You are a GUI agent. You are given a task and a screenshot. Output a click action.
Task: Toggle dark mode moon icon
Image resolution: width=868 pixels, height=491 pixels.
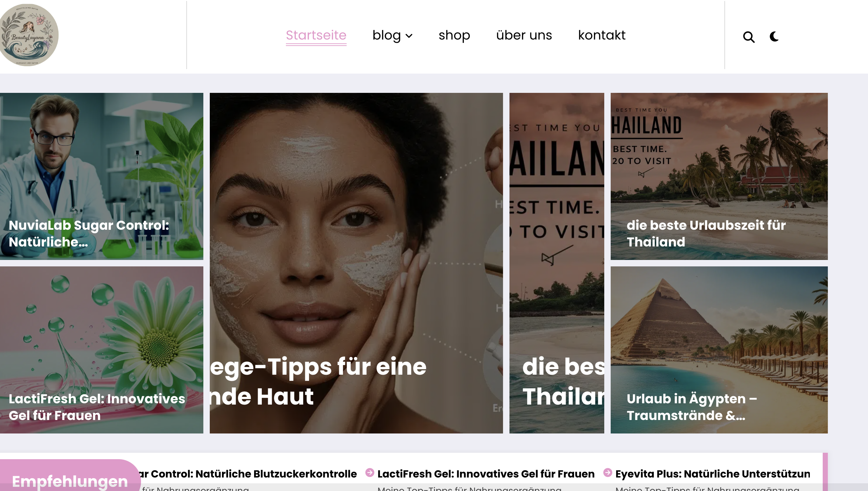tap(774, 36)
